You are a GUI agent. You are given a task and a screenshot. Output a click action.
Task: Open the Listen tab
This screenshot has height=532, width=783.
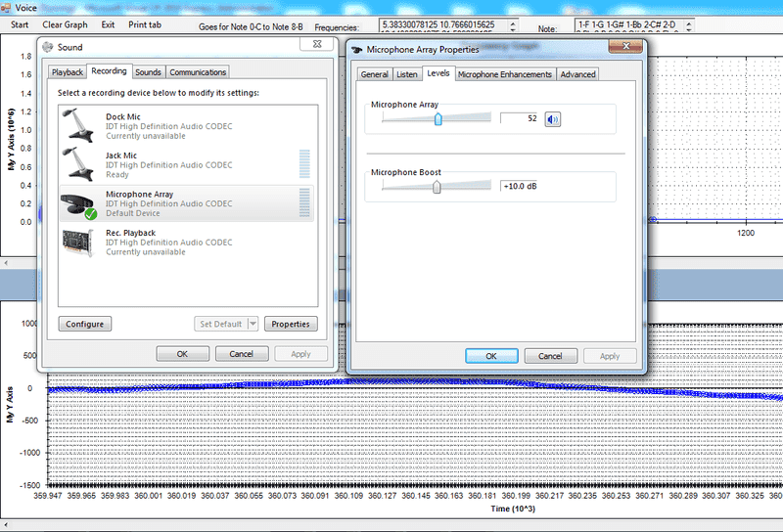click(407, 74)
